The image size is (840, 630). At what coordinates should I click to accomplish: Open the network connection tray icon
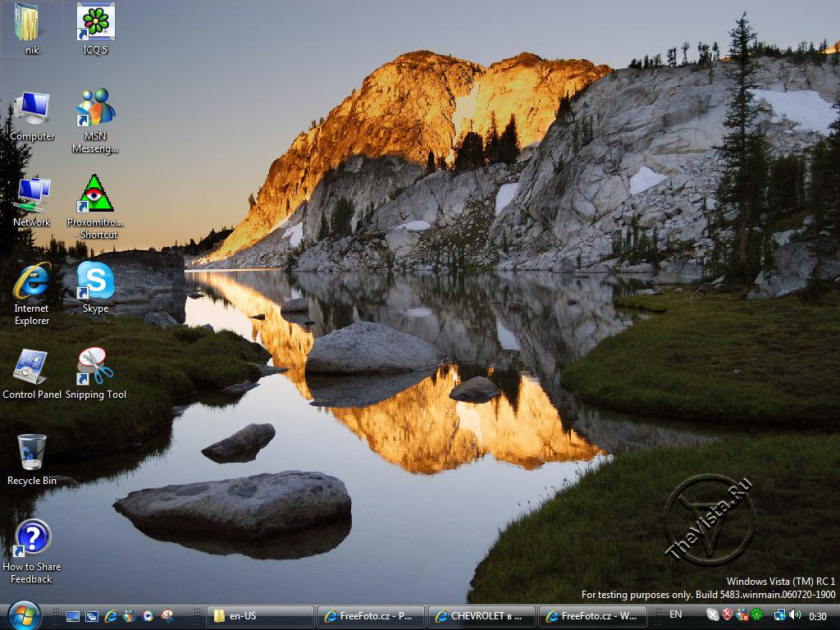pyautogui.click(x=780, y=615)
